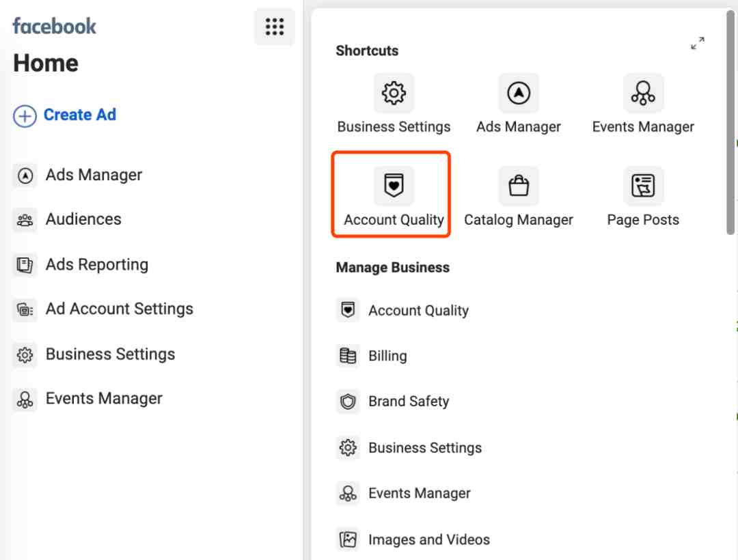The width and height of the screenshot is (738, 560).
Task: Launch Ads Manager from Shortcuts tiles
Action: click(x=518, y=94)
